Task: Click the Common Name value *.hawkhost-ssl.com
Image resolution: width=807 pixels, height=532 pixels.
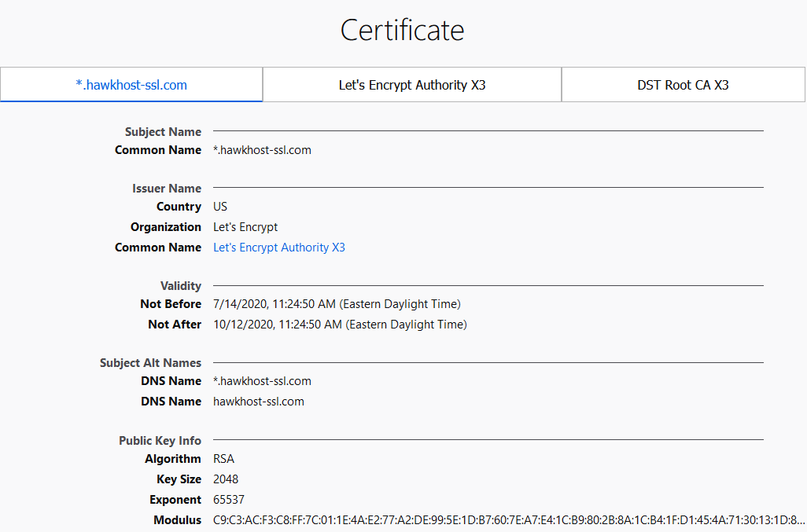Action: (x=262, y=149)
